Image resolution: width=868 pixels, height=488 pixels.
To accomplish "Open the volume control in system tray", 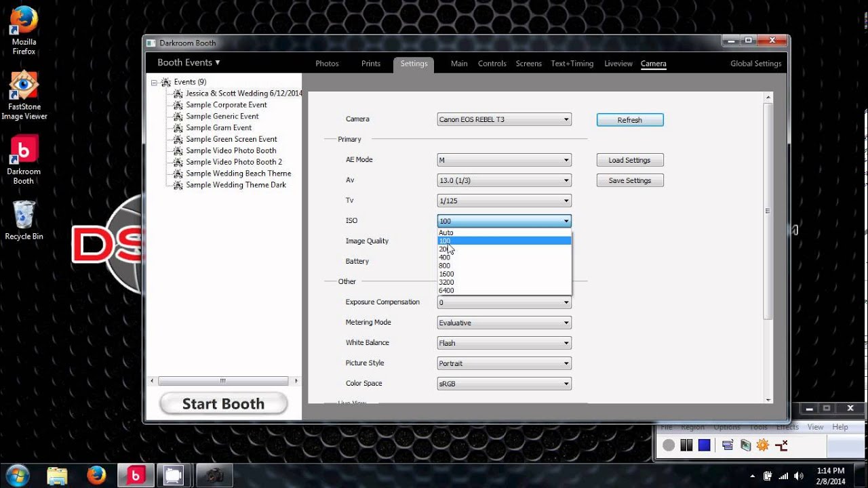I will [799, 476].
